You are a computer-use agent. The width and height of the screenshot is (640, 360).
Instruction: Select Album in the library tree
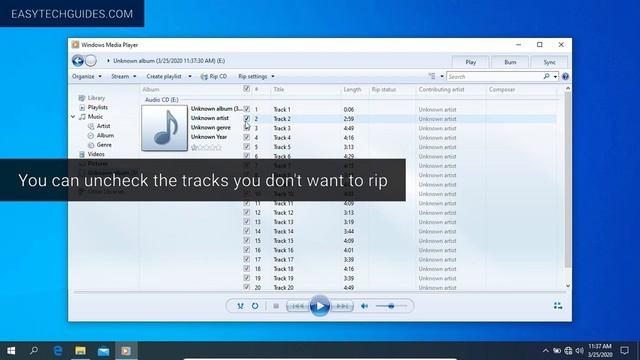[x=105, y=136]
